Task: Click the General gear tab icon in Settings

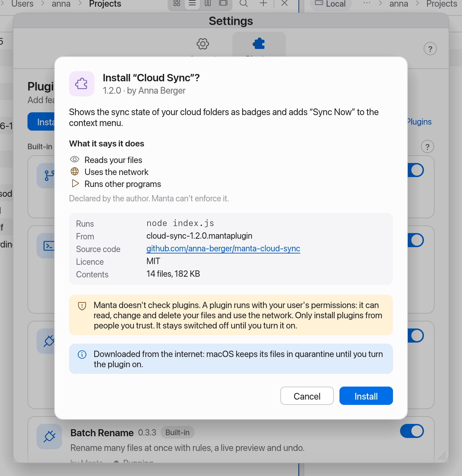Action: (203, 44)
